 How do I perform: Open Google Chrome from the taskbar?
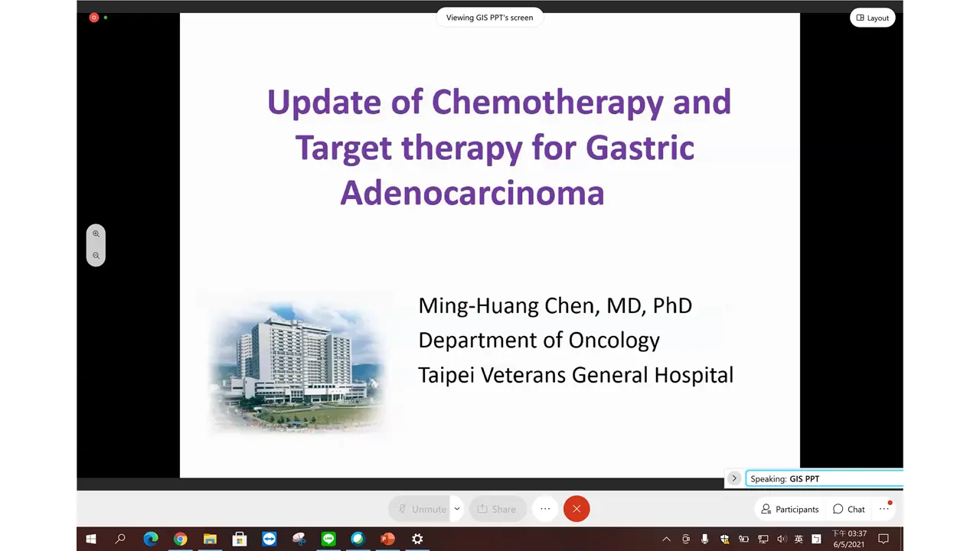pos(180,539)
